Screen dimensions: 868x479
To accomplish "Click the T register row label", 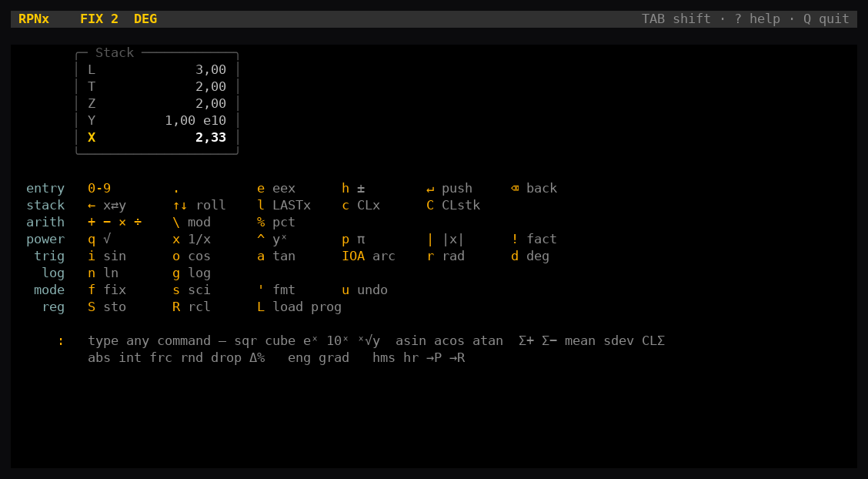I will point(92,86).
